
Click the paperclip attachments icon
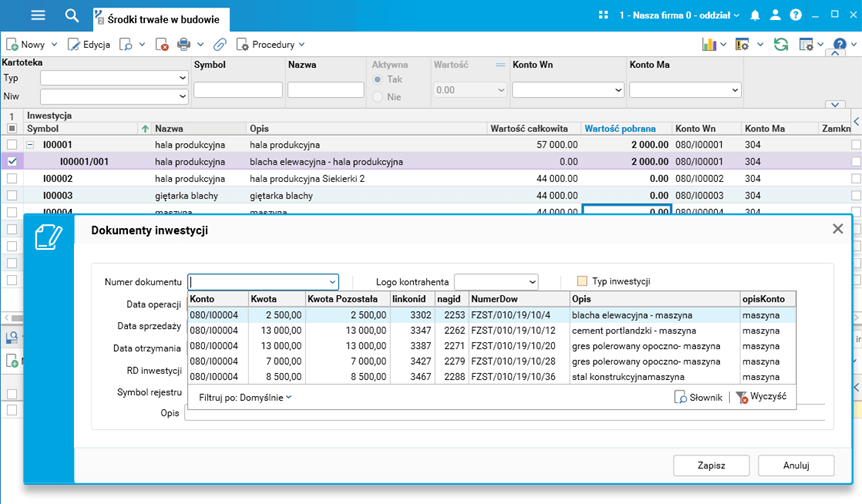tap(219, 44)
